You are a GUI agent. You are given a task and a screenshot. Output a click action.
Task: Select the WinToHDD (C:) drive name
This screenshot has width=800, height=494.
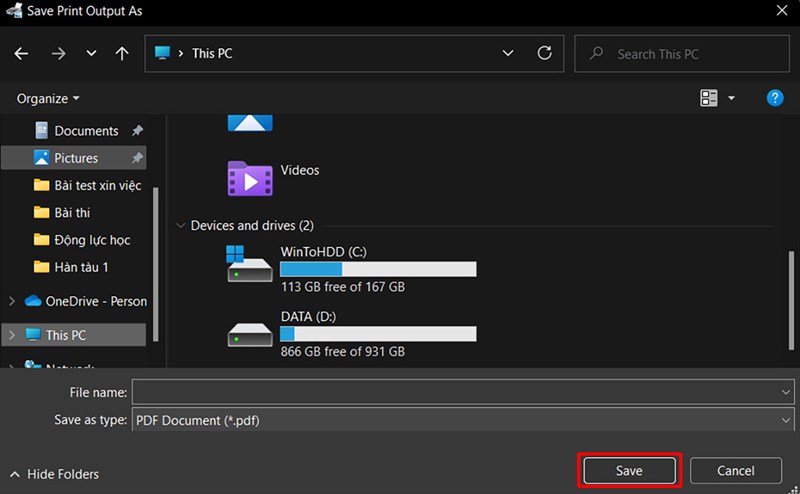323,252
